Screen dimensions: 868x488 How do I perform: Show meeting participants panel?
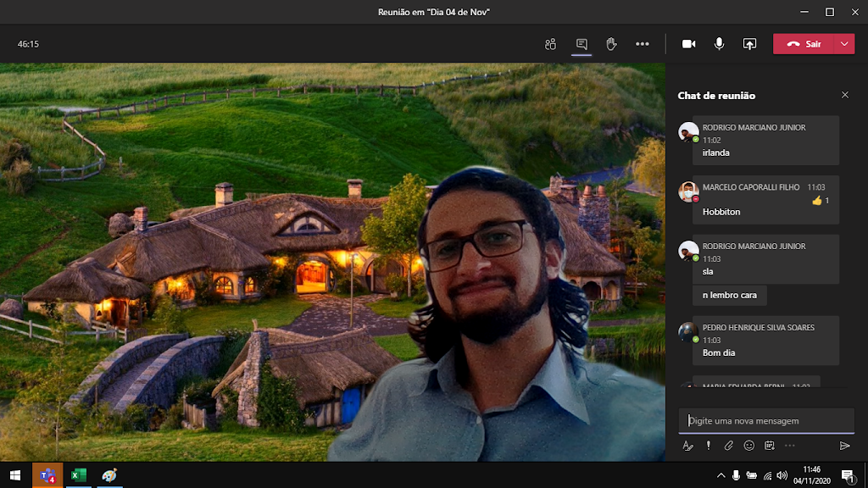coord(550,44)
